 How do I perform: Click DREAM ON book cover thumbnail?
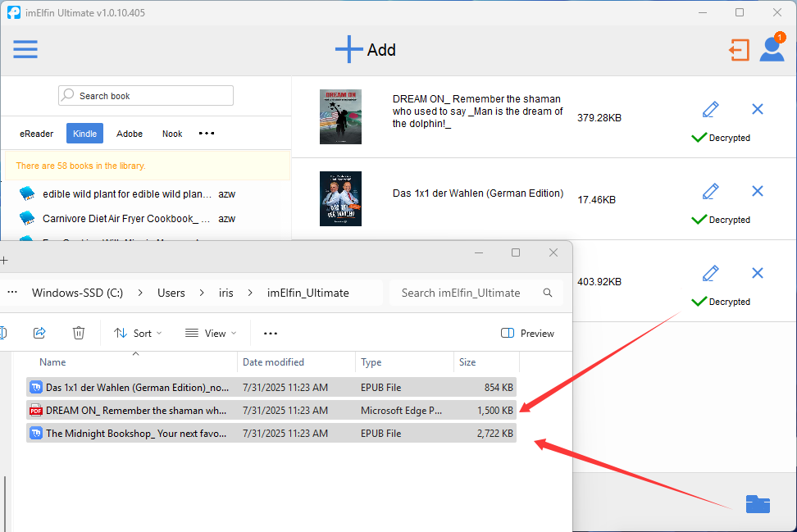340,117
